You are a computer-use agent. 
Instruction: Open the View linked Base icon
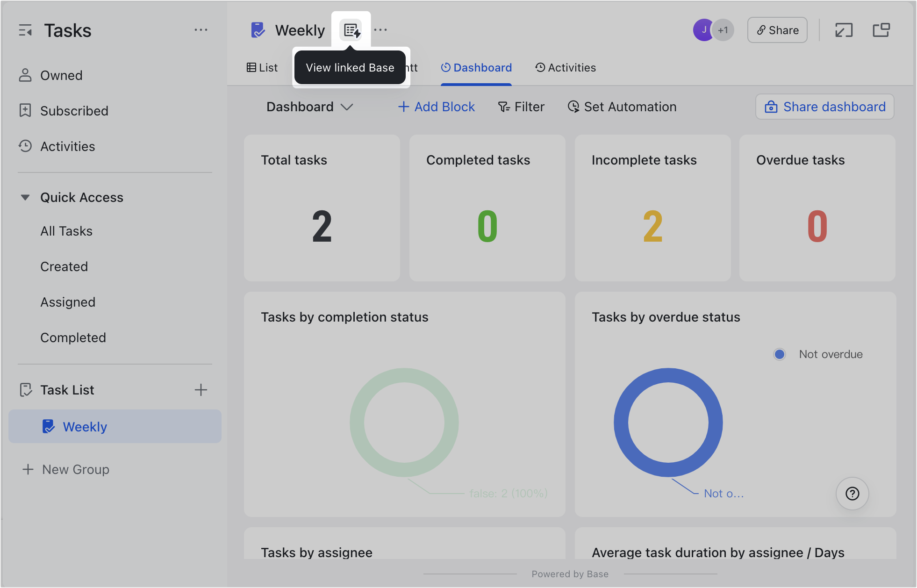click(351, 29)
